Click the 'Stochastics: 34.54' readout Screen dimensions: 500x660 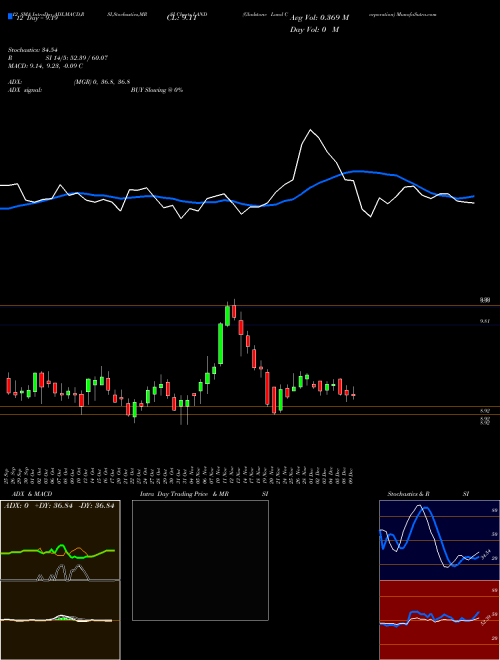coord(32,50)
